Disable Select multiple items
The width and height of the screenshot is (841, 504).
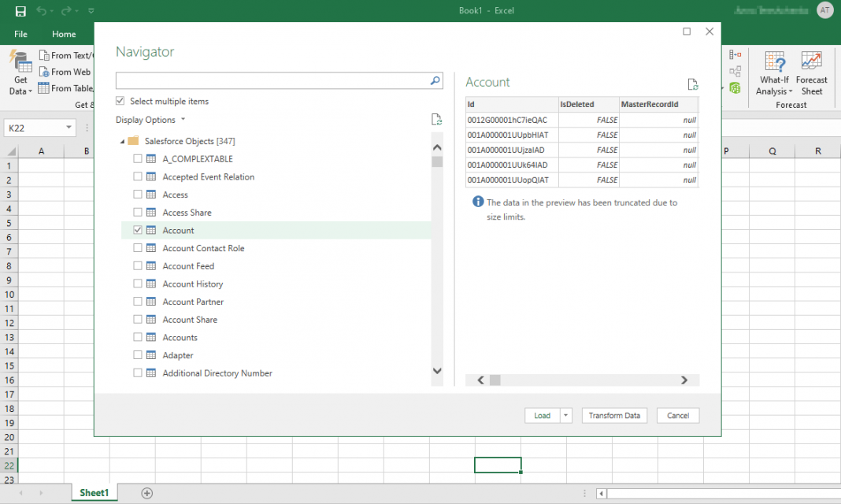point(120,101)
